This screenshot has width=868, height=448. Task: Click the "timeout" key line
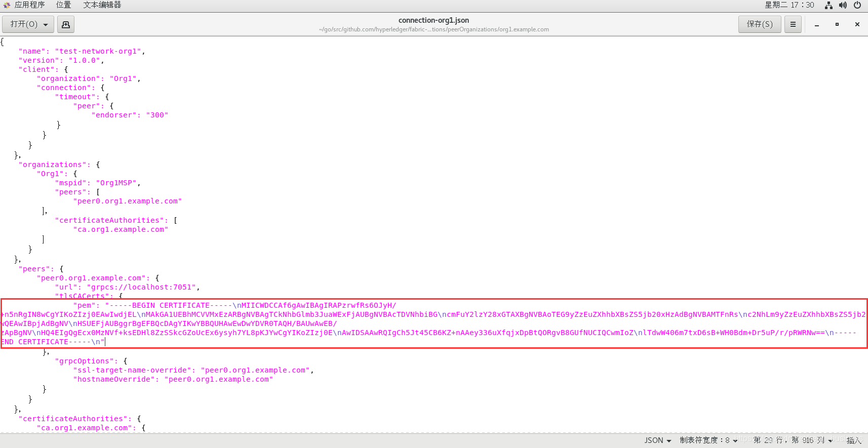[x=82, y=97]
